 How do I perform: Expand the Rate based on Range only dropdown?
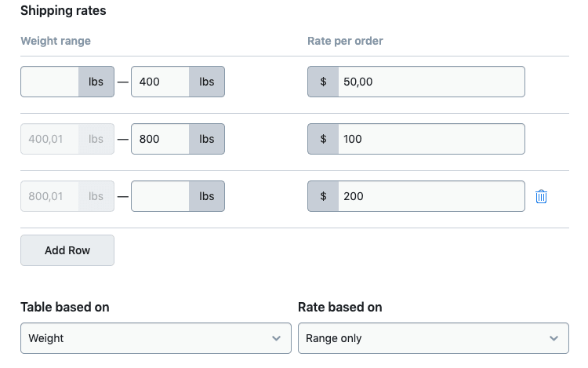433,338
